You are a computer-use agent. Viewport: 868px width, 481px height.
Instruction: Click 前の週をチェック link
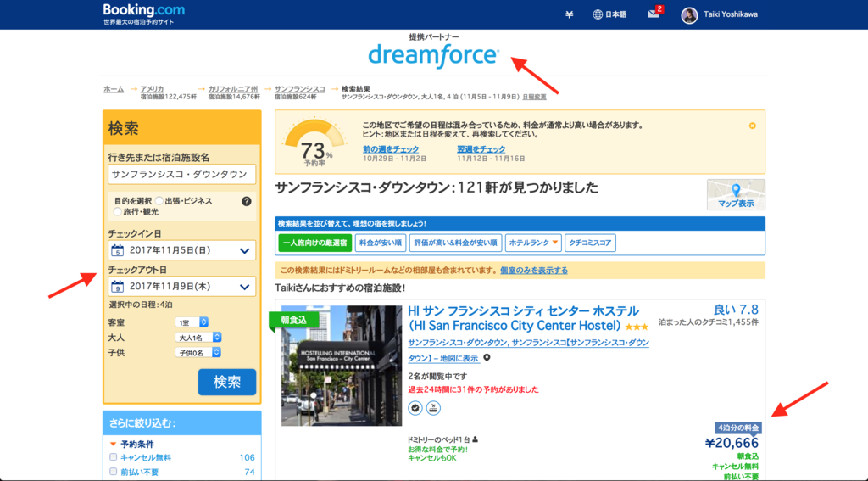[x=391, y=149]
